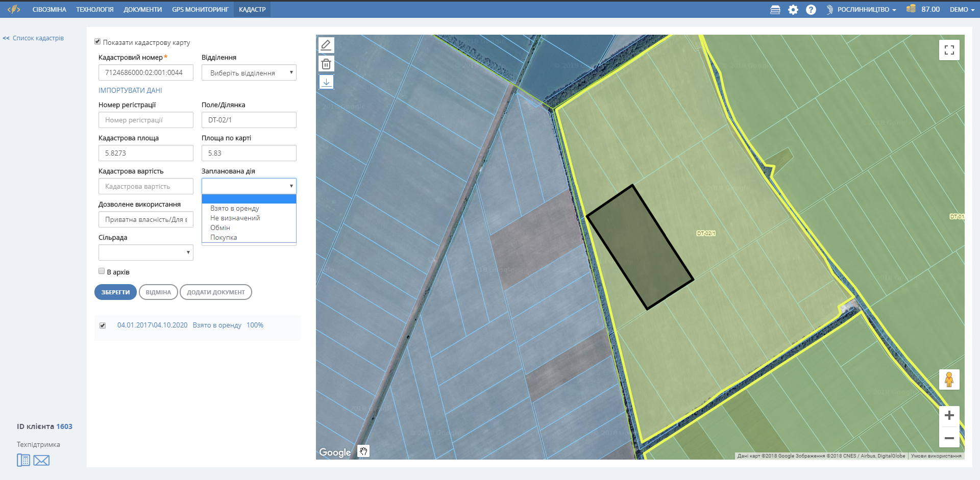Click the Street View pegman icon
Image resolution: width=980 pixels, height=480 pixels.
pos(949,380)
